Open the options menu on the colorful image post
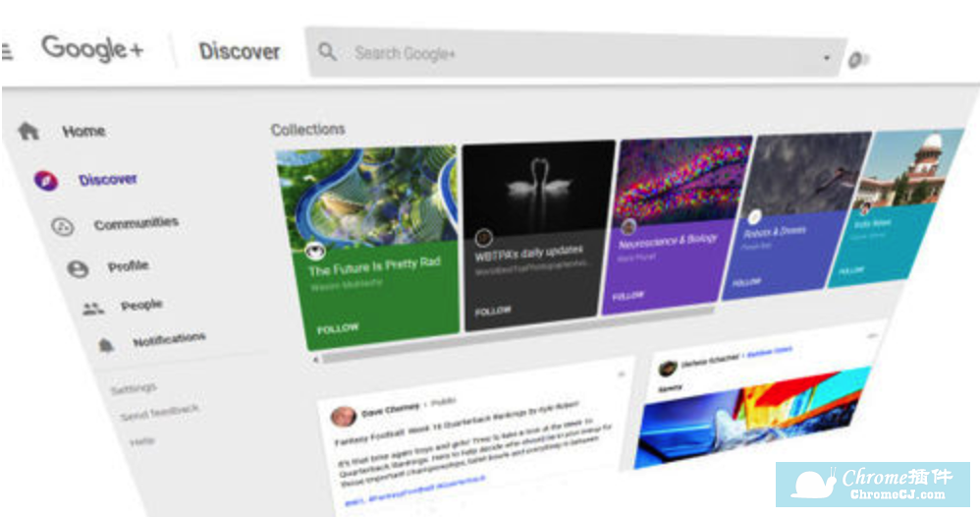 (872, 336)
